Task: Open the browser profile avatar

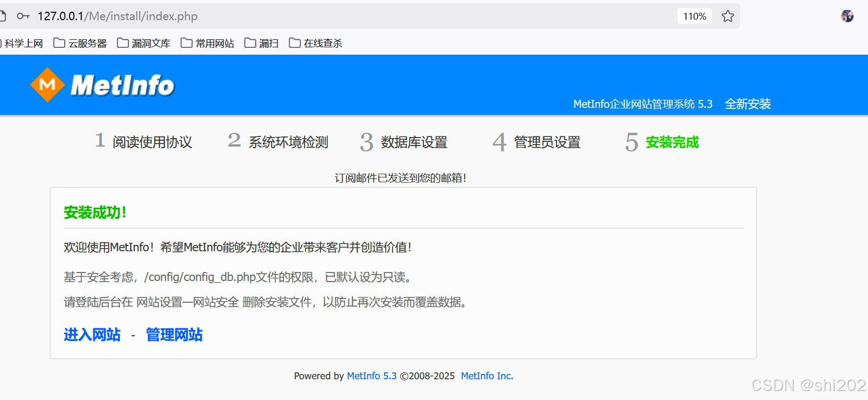Action: tap(847, 16)
